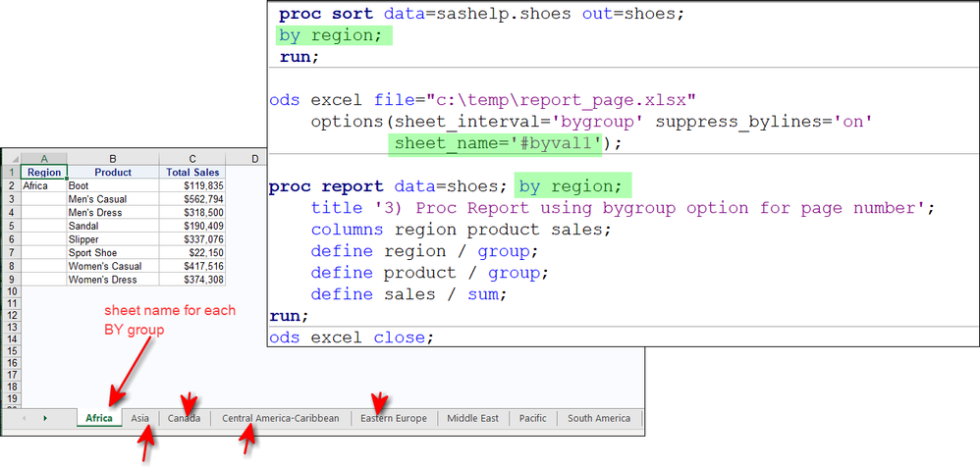Click the $562,794 sales cell
The width and height of the screenshot is (980, 467).
click(191, 199)
